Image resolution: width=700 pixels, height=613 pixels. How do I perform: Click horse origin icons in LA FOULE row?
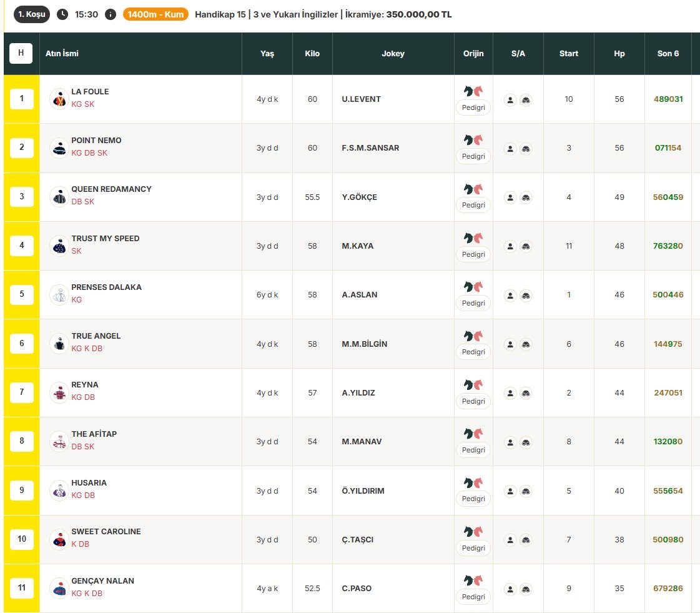(x=473, y=91)
